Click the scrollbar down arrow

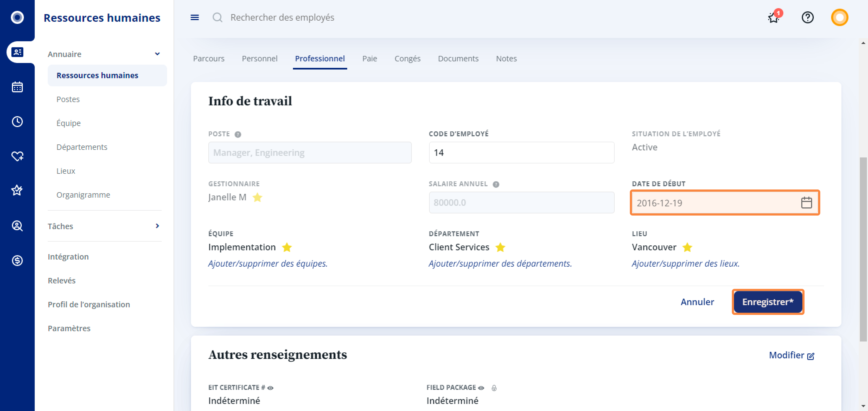point(863,406)
